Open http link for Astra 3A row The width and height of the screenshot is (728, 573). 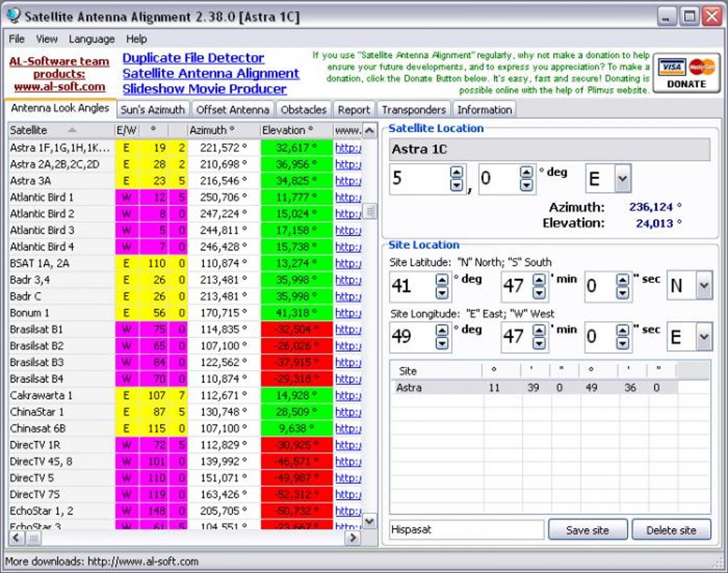[348, 181]
